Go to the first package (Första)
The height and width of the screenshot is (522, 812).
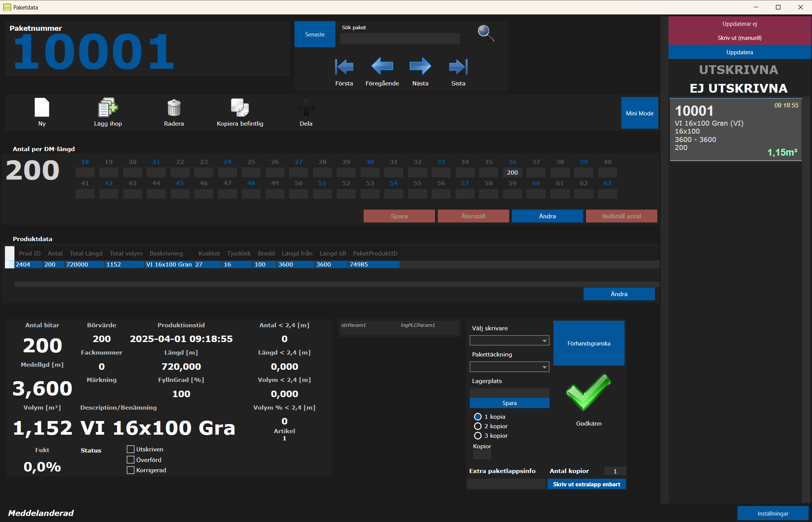[x=344, y=67]
